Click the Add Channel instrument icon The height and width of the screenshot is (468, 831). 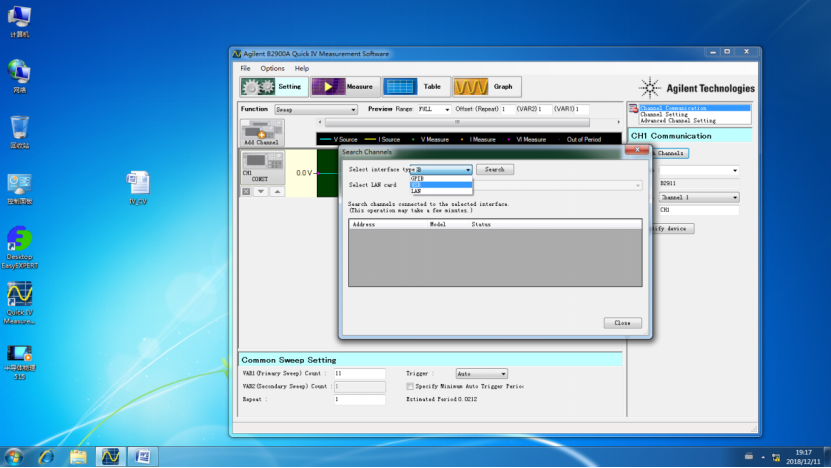(x=262, y=133)
